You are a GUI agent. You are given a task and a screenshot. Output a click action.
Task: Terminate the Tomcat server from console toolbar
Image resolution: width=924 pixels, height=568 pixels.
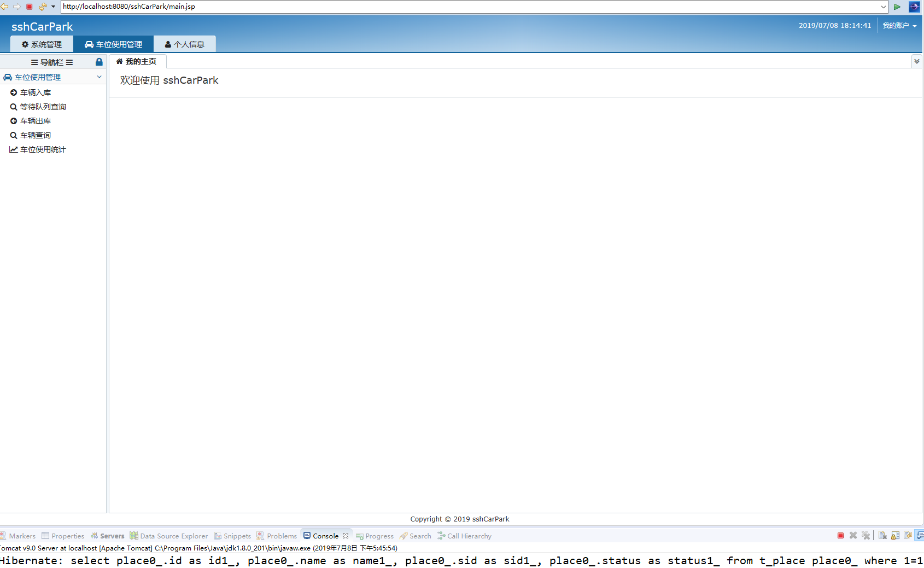coord(840,536)
